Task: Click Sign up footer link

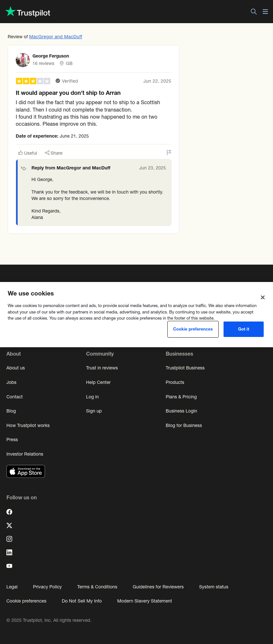Action: pos(94,411)
